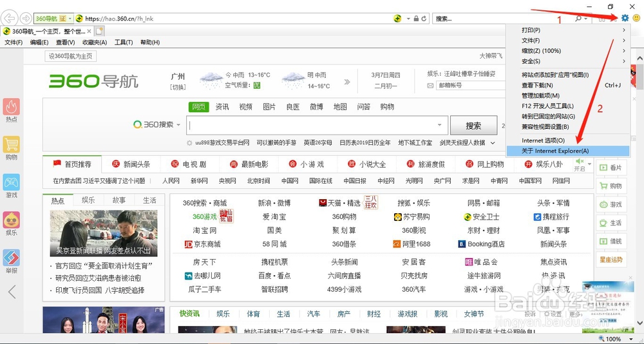The image size is (644, 344).
Task: Click in the 360 search input field
Action: coord(316,126)
